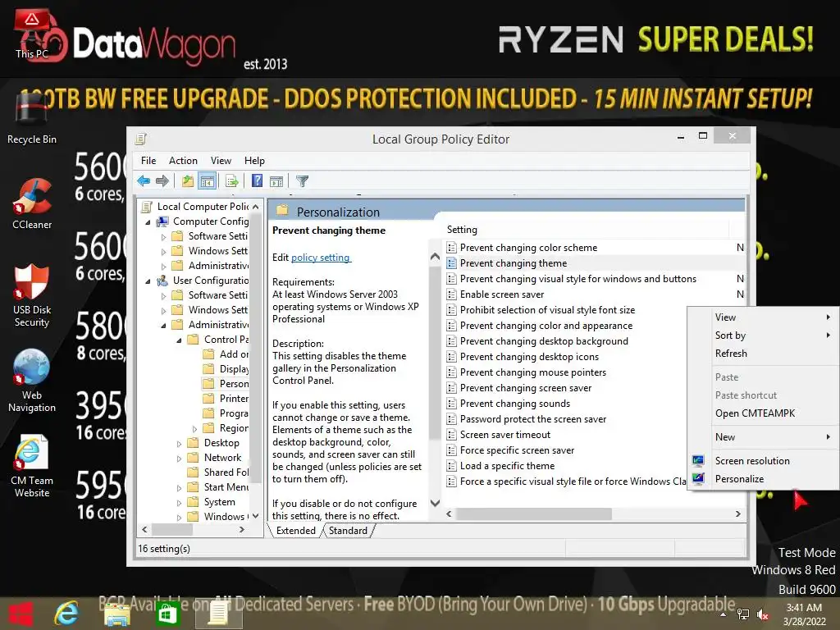Open the blue Help question-mark icon
840x630 pixels.
click(x=257, y=181)
